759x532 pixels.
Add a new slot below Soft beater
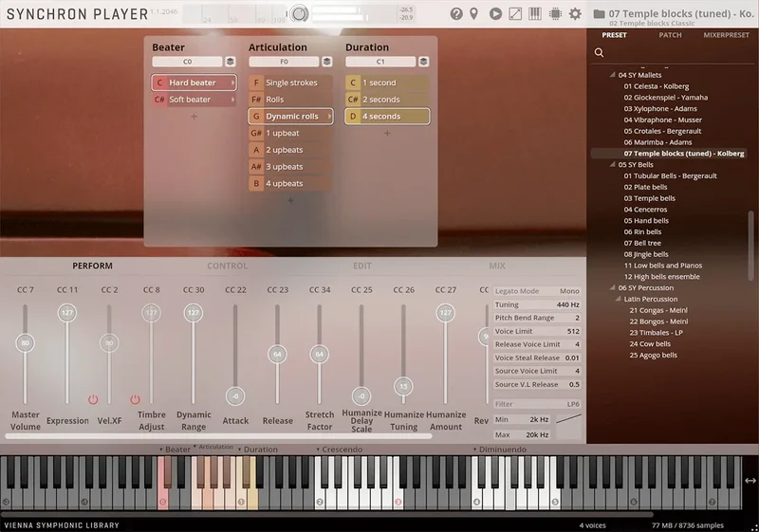tap(194, 117)
